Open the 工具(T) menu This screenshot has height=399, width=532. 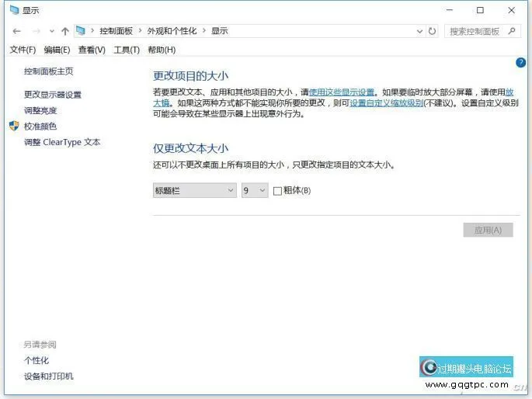coord(127,50)
